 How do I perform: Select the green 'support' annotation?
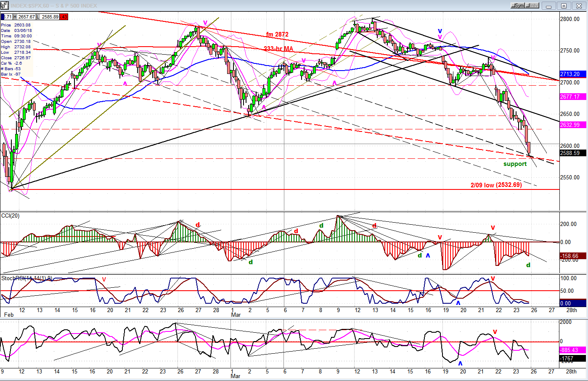(515, 164)
